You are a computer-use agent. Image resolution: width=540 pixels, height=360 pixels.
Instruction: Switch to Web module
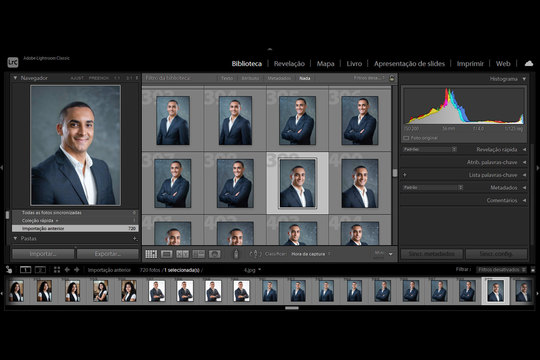(503, 64)
